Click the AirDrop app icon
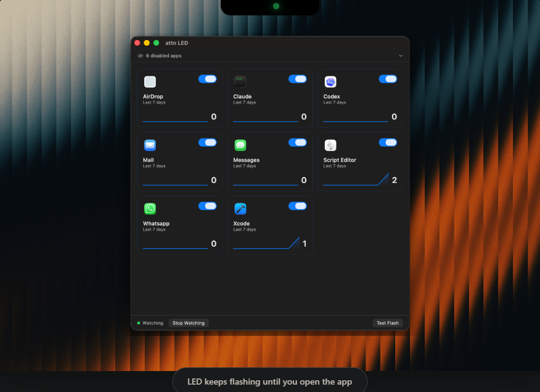Image resolution: width=540 pixels, height=392 pixels. pos(150,81)
